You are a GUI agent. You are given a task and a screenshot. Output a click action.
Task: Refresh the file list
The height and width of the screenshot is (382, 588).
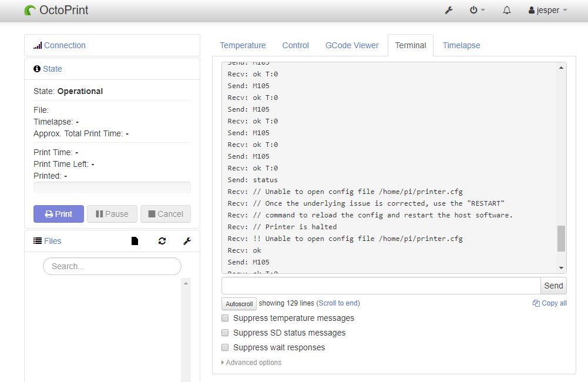162,241
